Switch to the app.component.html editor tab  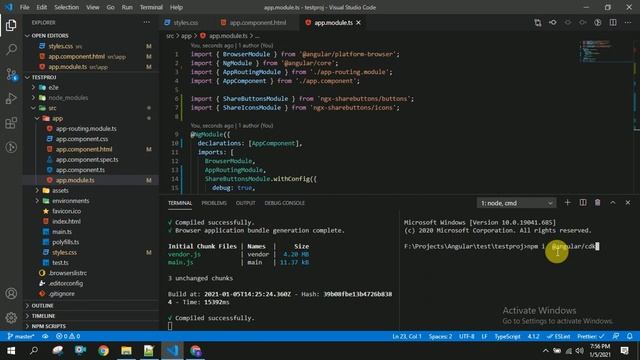(258, 22)
